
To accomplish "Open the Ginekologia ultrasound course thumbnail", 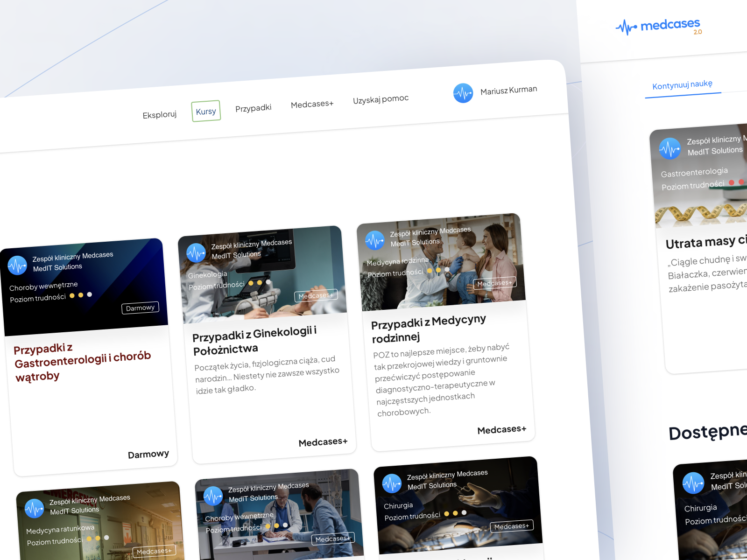I will point(262,274).
